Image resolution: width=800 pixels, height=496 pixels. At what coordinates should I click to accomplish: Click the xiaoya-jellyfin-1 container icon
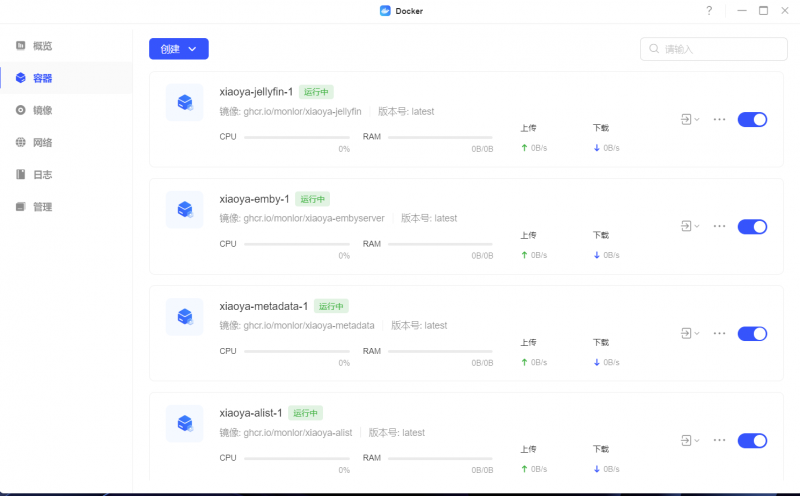coord(185,103)
